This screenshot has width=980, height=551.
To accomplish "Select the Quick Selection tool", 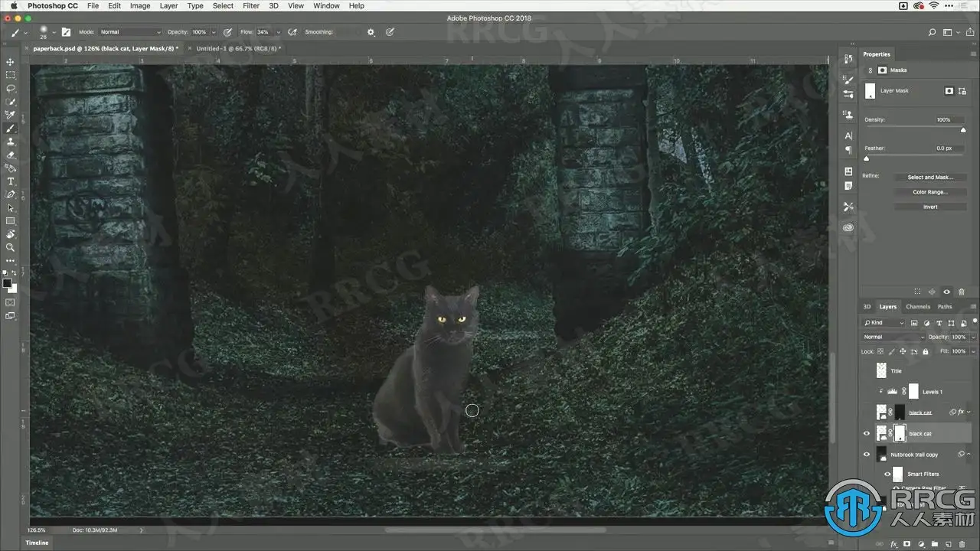I will coord(11,102).
